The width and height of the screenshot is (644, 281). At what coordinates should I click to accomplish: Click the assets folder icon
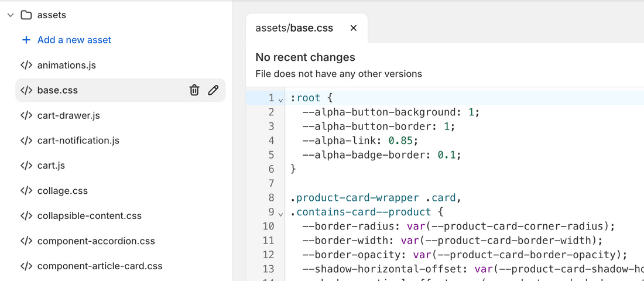[x=26, y=15]
